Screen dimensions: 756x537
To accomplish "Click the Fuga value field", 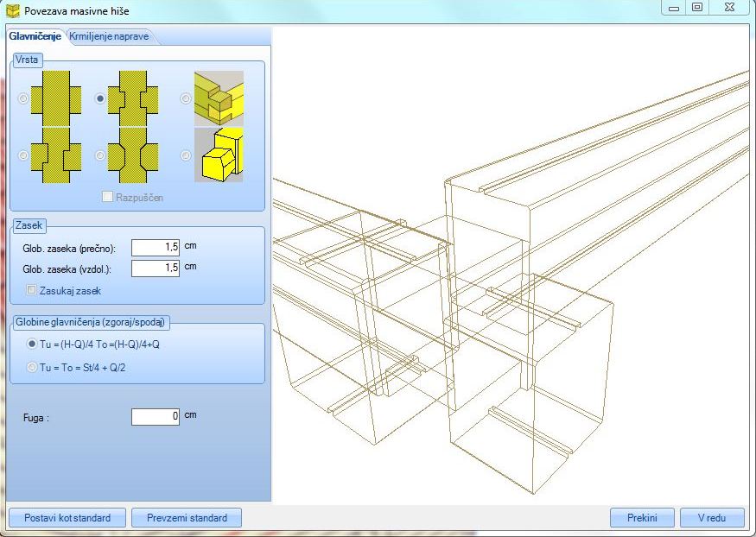I will (156, 417).
